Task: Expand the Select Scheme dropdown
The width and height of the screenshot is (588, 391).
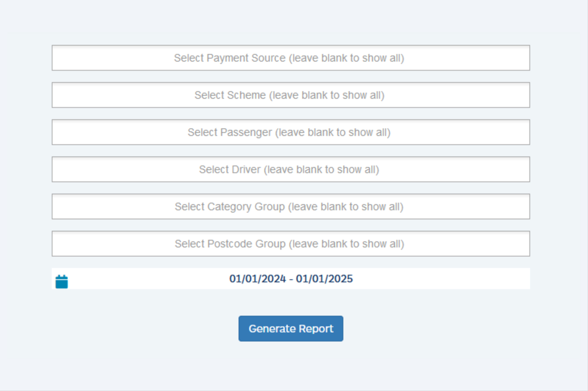Action: tap(290, 95)
